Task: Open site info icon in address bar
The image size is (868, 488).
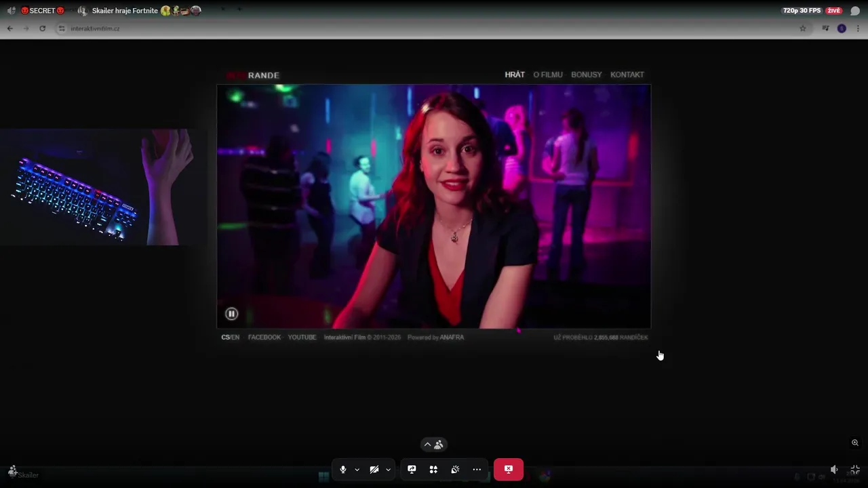Action: click(62, 28)
